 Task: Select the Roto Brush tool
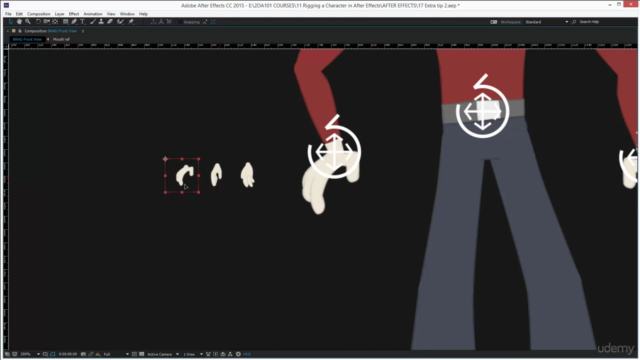[x=120, y=22]
